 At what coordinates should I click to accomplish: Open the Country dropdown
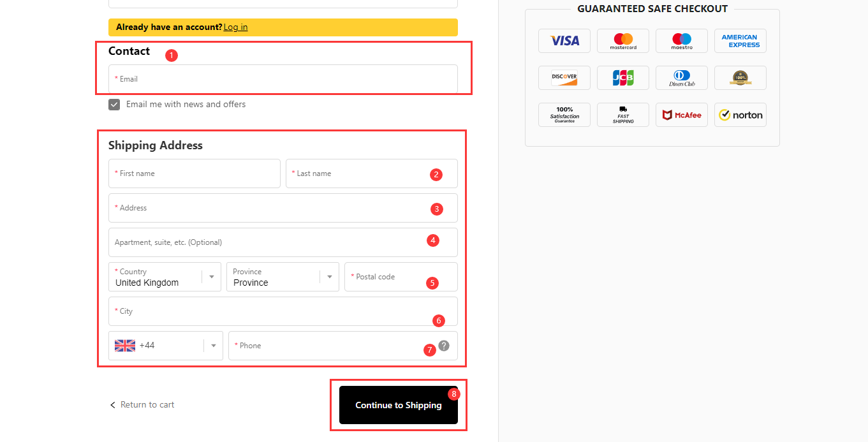165,277
